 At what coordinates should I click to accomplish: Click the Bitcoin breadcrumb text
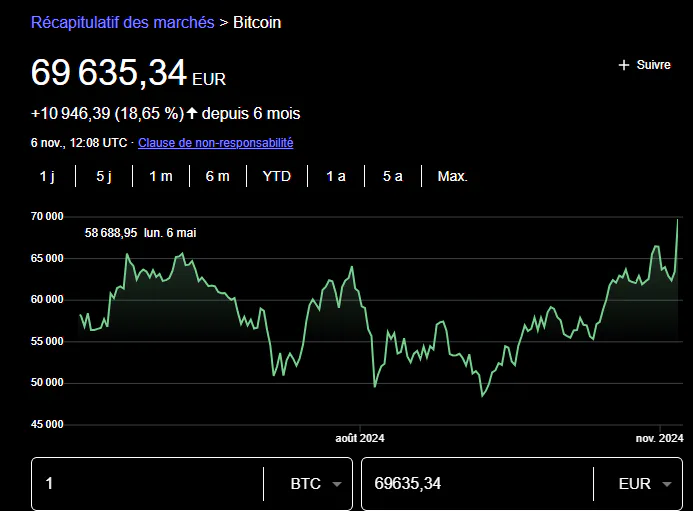point(257,23)
